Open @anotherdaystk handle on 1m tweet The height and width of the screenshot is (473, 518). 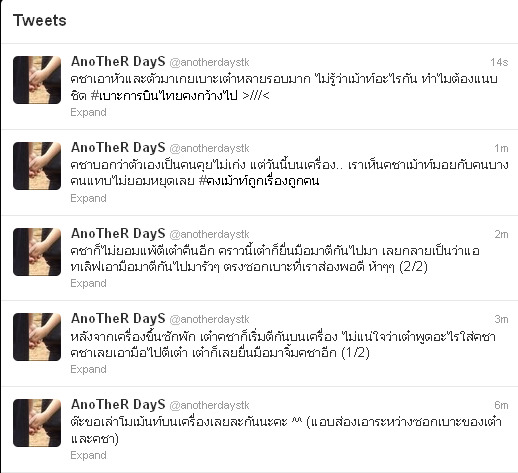(209, 148)
